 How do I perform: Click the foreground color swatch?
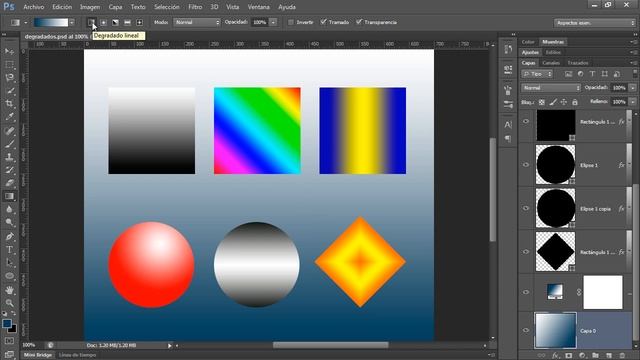(7, 324)
